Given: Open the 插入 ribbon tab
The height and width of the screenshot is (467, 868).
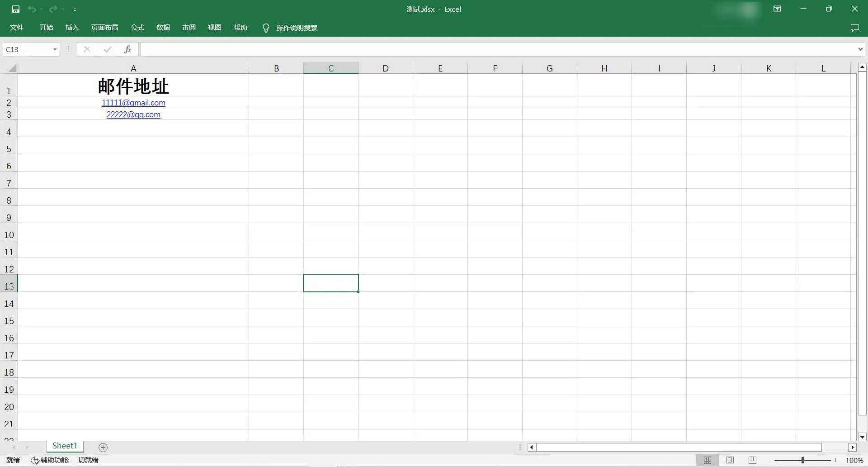Looking at the screenshot, I should [x=72, y=28].
